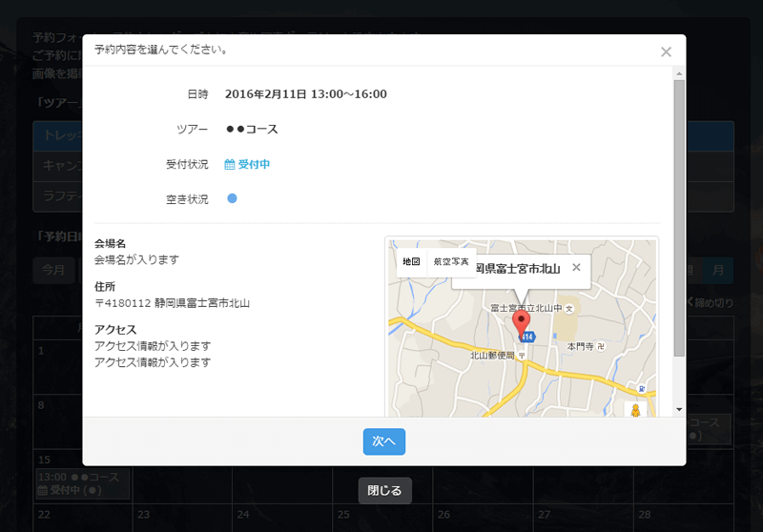Click the blue availability dot indicator
The image size is (763, 532).
point(232,198)
